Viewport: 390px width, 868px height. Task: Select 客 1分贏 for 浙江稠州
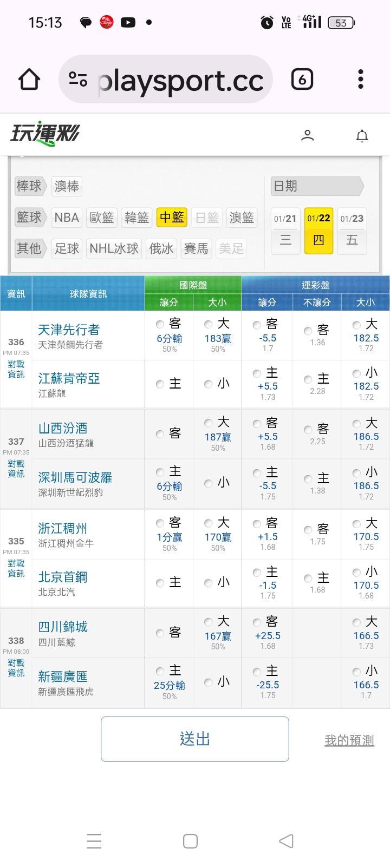pyautogui.click(x=160, y=523)
